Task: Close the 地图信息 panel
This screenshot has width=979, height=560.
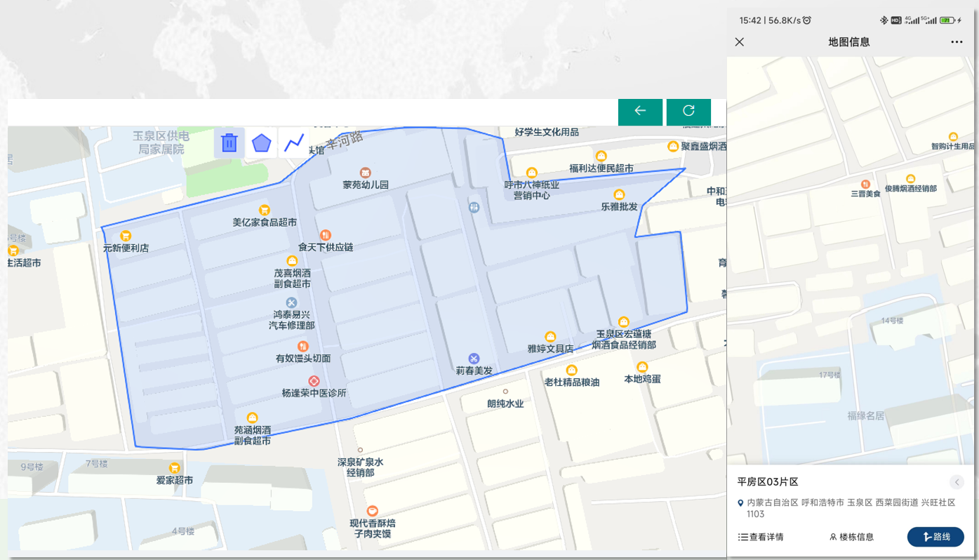Action: coord(740,42)
